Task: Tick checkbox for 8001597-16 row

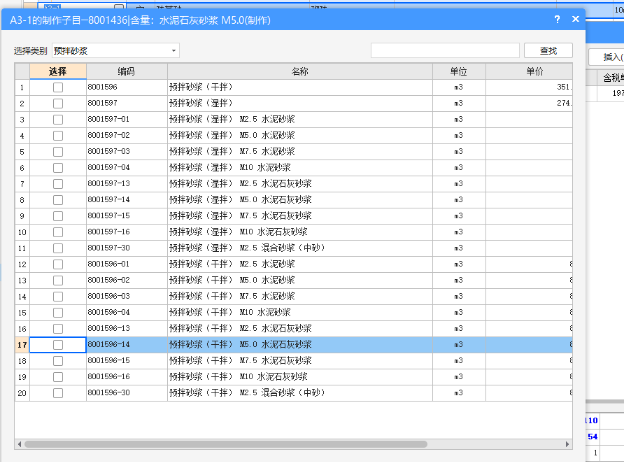Action: (58, 232)
